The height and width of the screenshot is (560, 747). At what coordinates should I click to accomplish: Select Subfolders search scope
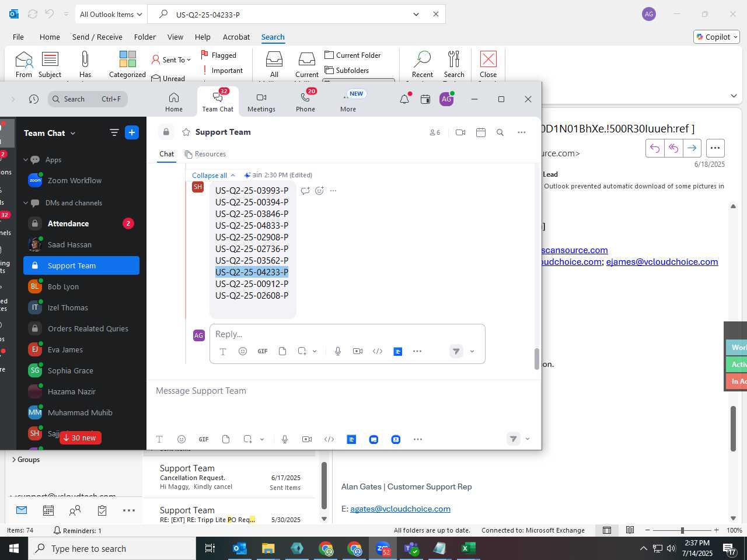(x=347, y=71)
